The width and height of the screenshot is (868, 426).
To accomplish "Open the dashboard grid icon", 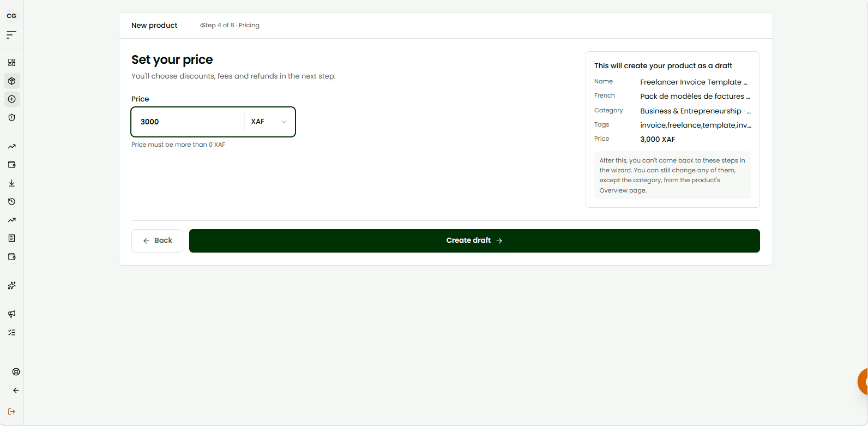I will [x=12, y=62].
